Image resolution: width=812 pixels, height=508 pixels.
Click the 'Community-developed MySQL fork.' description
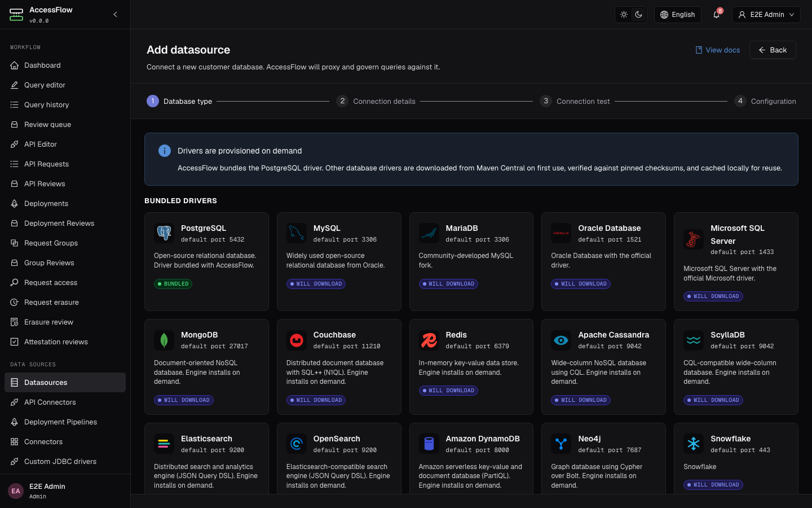(x=466, y=260)
